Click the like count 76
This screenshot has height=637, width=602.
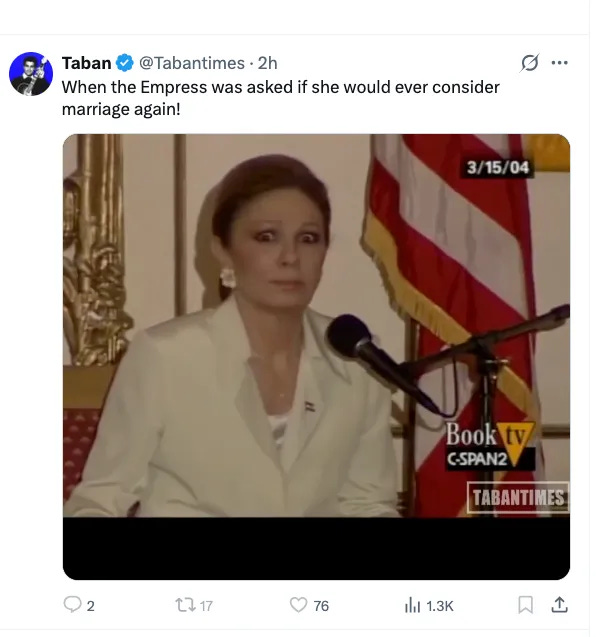click(x=321, y=606)
